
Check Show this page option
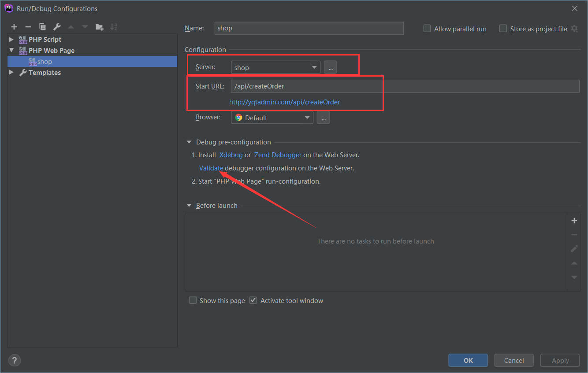coord(193,300)
